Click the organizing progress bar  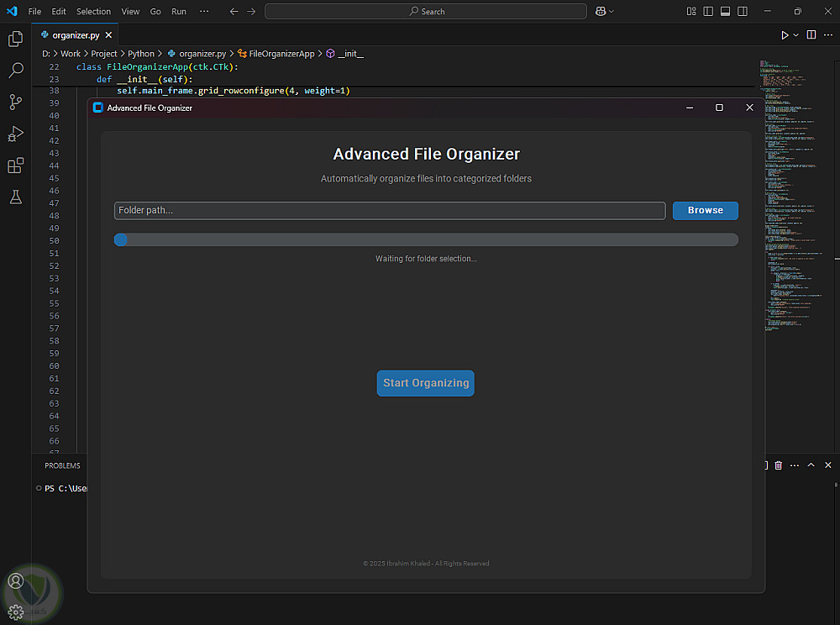pos(426,240)
